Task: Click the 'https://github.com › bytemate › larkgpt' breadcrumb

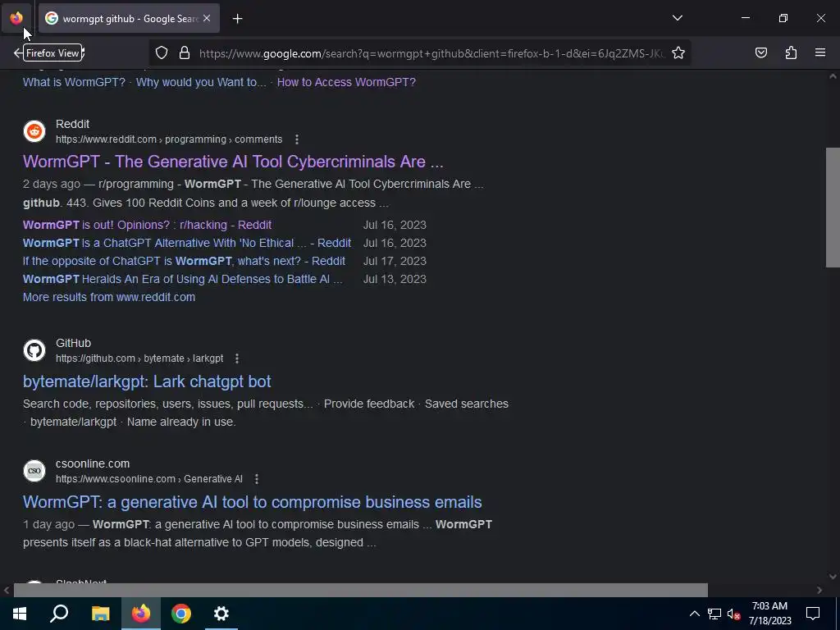Action: (139, 358)
